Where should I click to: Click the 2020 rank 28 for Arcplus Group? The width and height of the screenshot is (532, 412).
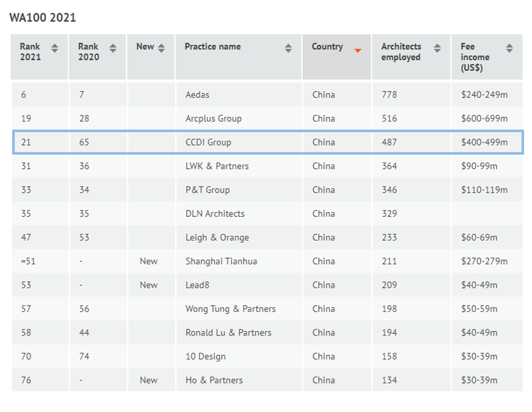(84, 119)
